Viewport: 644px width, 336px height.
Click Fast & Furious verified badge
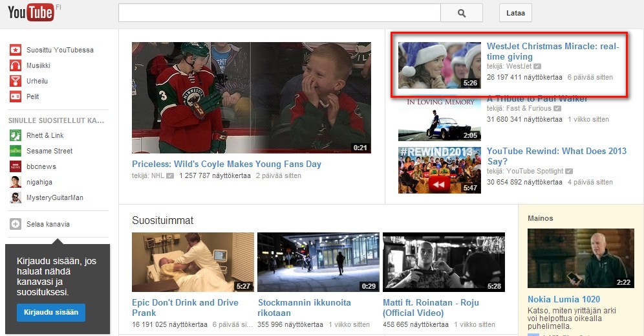coord(557,109)
